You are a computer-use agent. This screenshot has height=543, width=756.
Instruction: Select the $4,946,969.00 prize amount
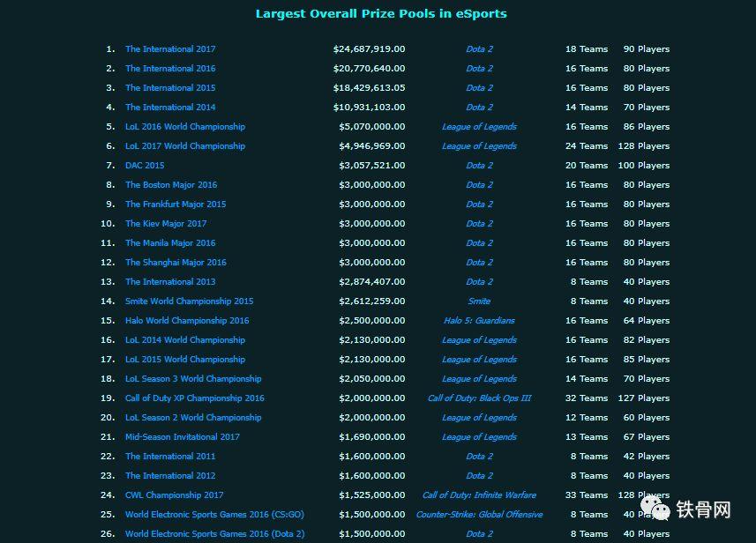point(371,146)
